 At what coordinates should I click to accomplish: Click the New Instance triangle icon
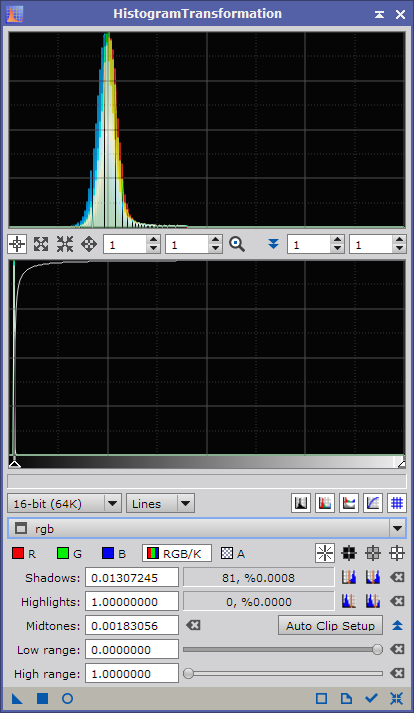point(17,698)
